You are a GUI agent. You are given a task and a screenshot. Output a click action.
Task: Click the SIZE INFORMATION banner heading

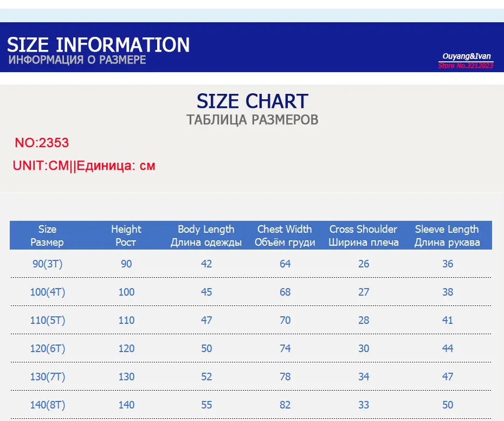(98, 44)
